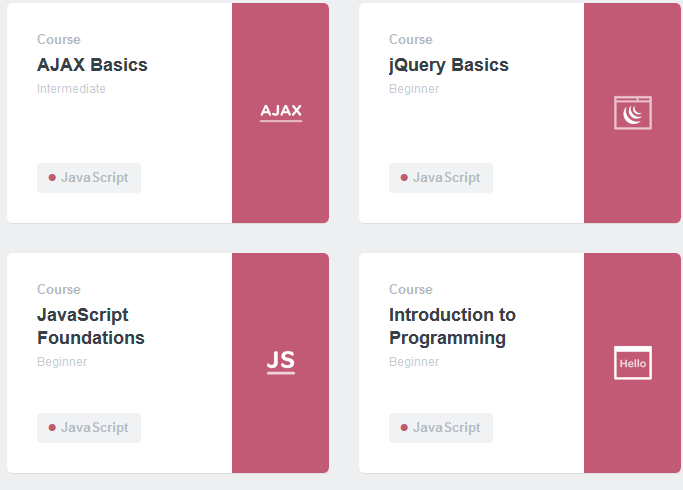Click JavaScript tag on jQuery Basics card

click(441, 178)
